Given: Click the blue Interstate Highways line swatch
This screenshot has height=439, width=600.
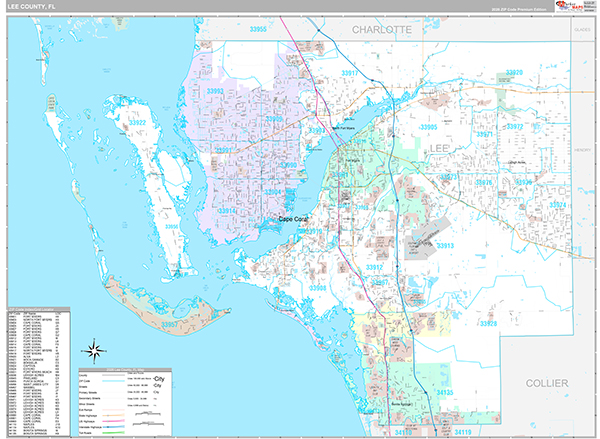Looking at the screenshot, I should coord(113,427).
